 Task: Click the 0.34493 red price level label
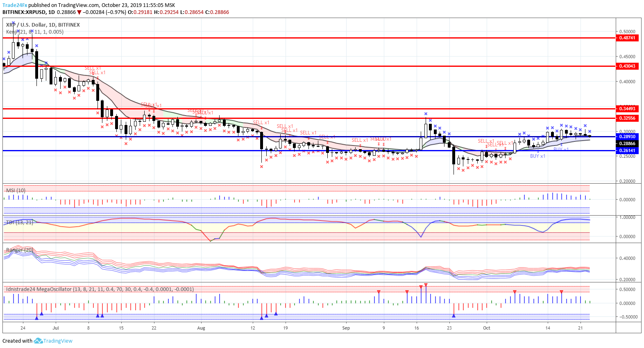click(x=627, y=109)
